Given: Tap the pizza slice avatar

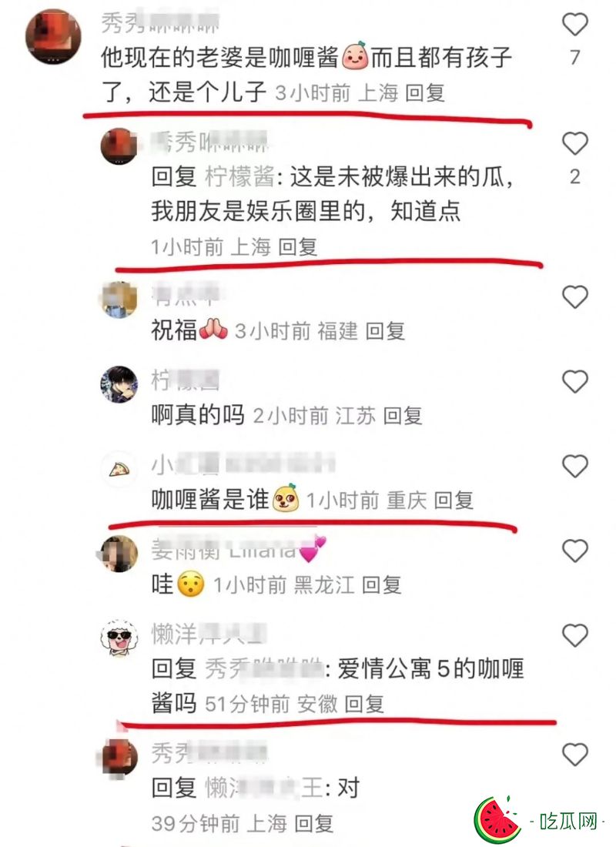Looking at the screenshot, I should pos(119,469).
